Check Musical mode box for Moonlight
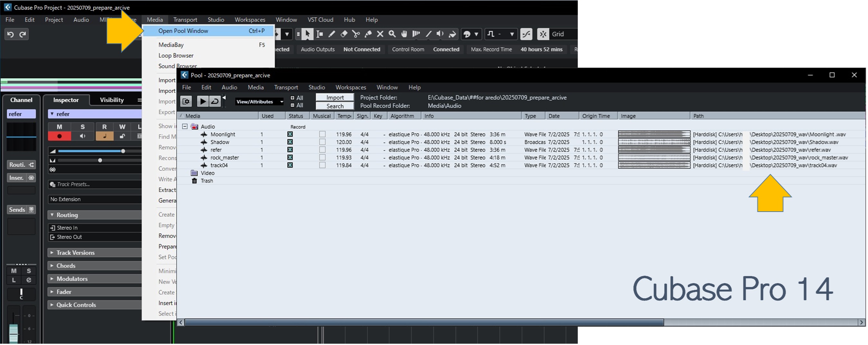The height and width of the screenshot is (345, 868). (x=322, y=134)
